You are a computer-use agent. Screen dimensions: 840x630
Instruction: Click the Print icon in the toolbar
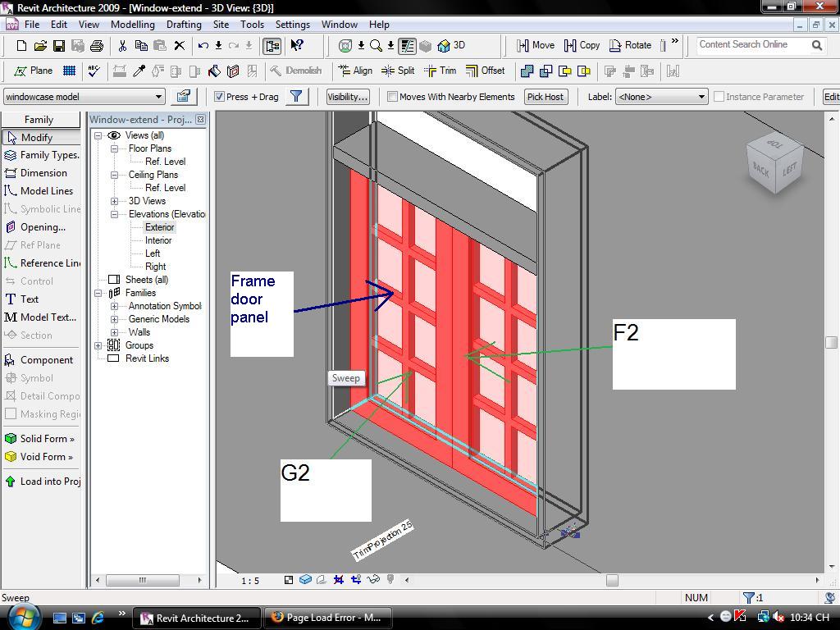97,46
